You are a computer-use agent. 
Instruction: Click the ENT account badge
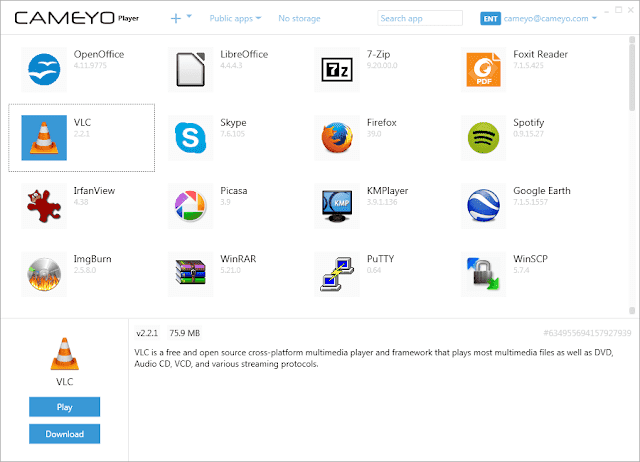[x=490, y=19]
